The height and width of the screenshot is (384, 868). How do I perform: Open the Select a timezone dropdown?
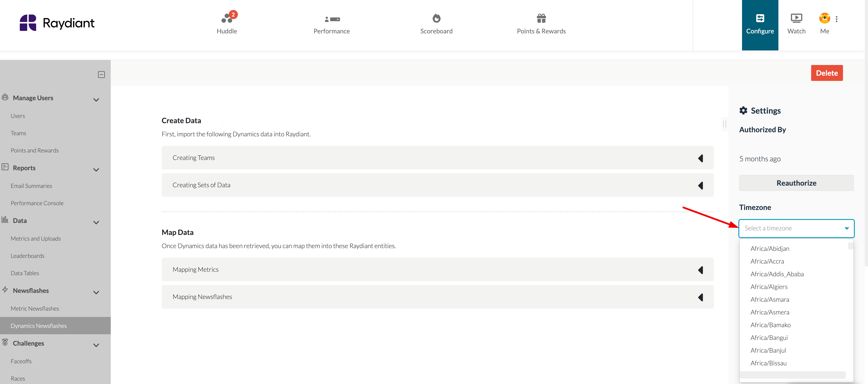(796, 229)
